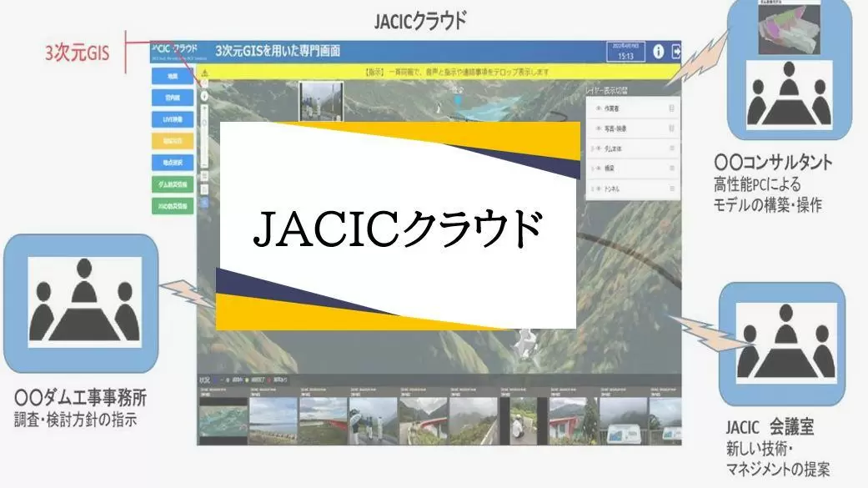868x488 pixels.
Task: Open the info icon in the header
Action: pyautogui.click(x=658, y=52)
